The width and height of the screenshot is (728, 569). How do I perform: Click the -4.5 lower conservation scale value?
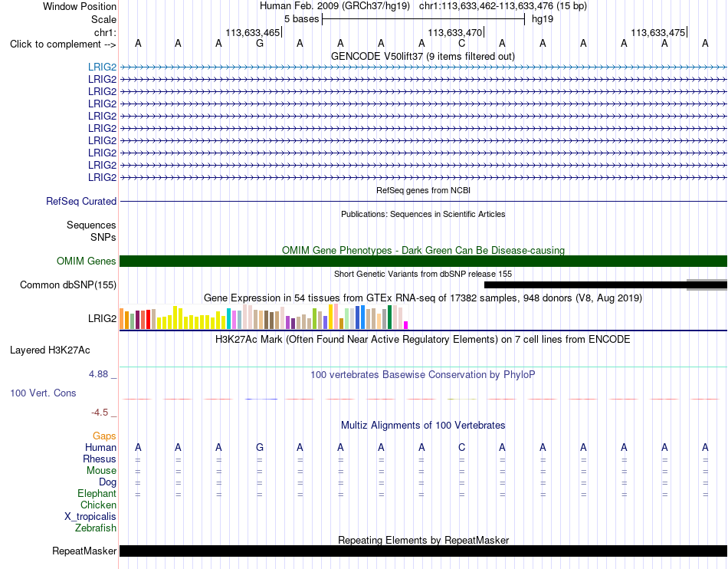pyautogui.click(x=100, y=413)
